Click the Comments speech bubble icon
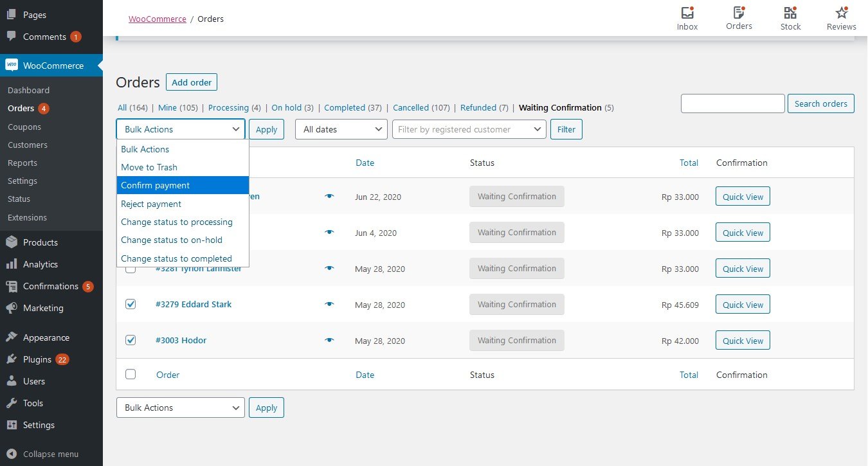Viewport: 868px width, 466px height. [12, 37]
